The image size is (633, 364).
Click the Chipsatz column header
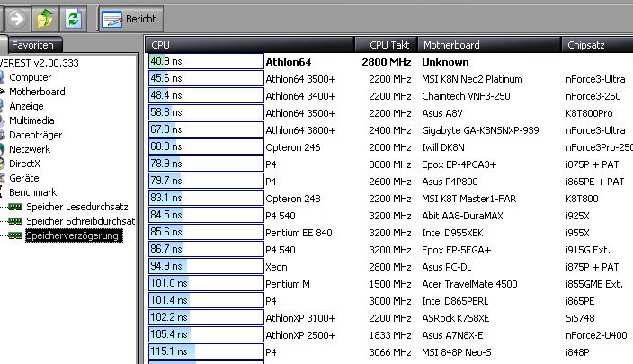(x=597, y=45)
